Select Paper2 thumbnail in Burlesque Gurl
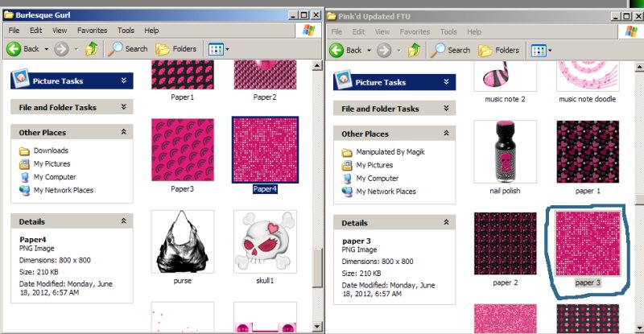This screenshot has width=644, height=334. coord(265,75)
